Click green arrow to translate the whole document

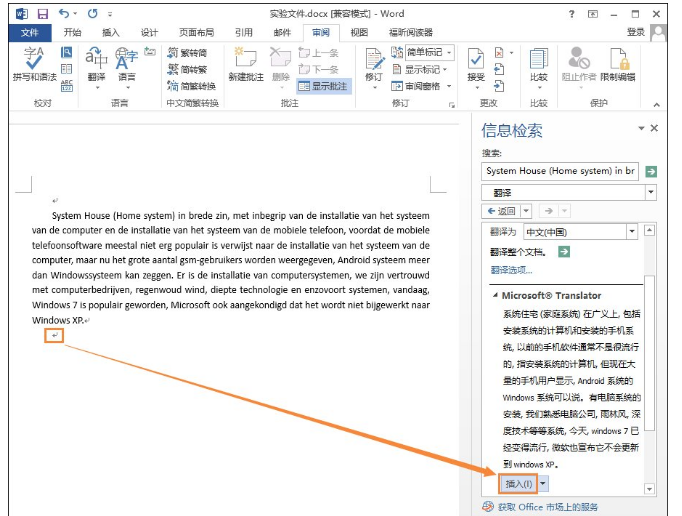click(x=563, y=252)
